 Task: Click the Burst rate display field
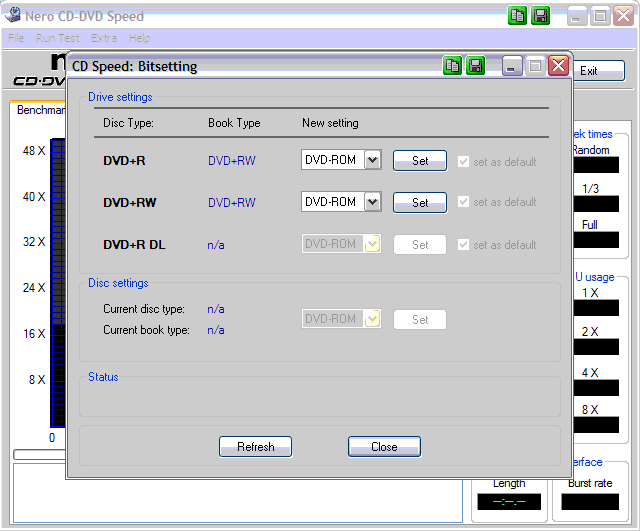(x=590, y=502)
